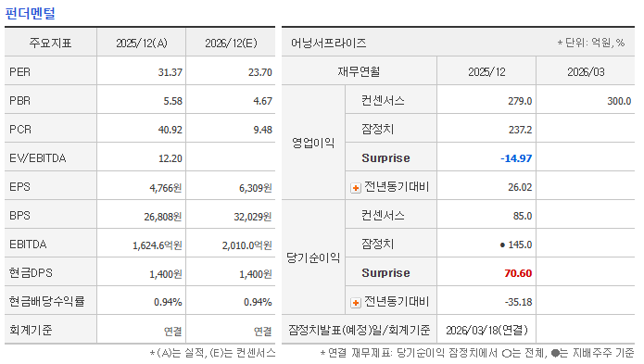
Task: Click EPS value 4,766원
Action: click(166, 188)
